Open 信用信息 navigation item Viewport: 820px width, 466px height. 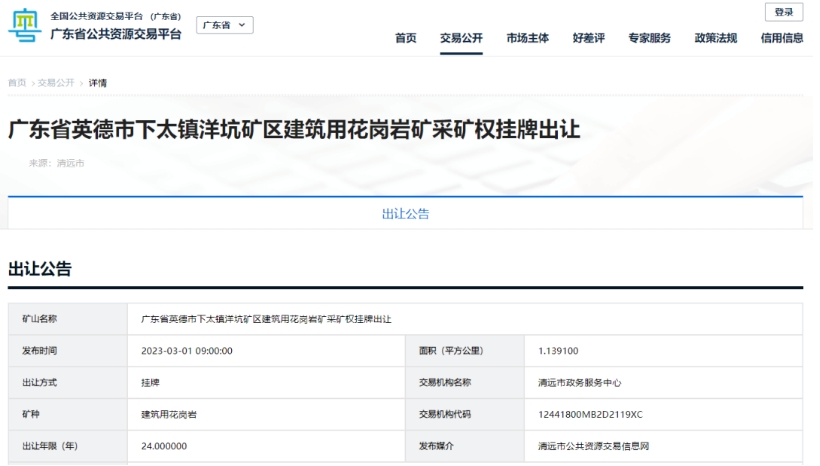click(781, 38)
